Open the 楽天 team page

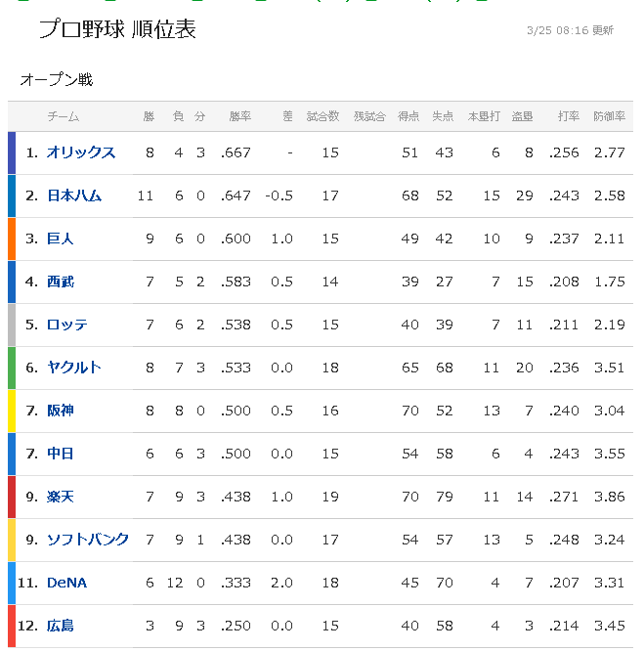pos(61,497)
